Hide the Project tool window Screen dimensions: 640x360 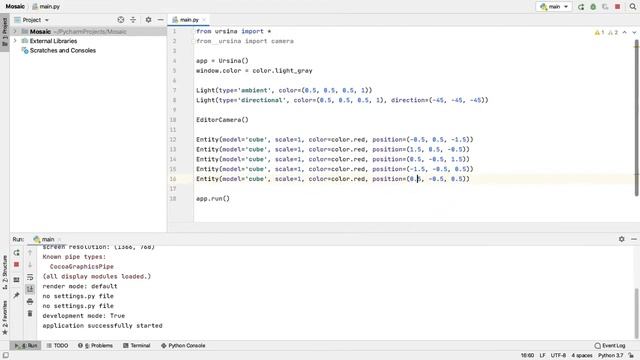click(x=160, y=20)
